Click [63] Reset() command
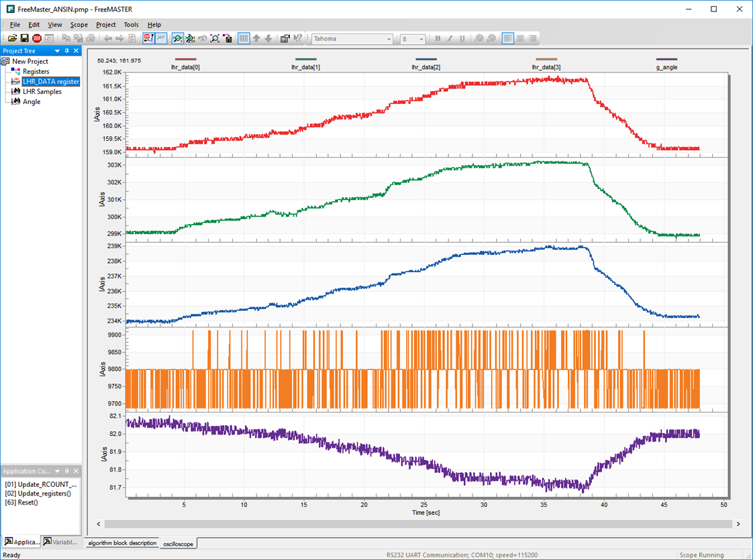Viewport: 753px width, 560px height. point(21,502)
